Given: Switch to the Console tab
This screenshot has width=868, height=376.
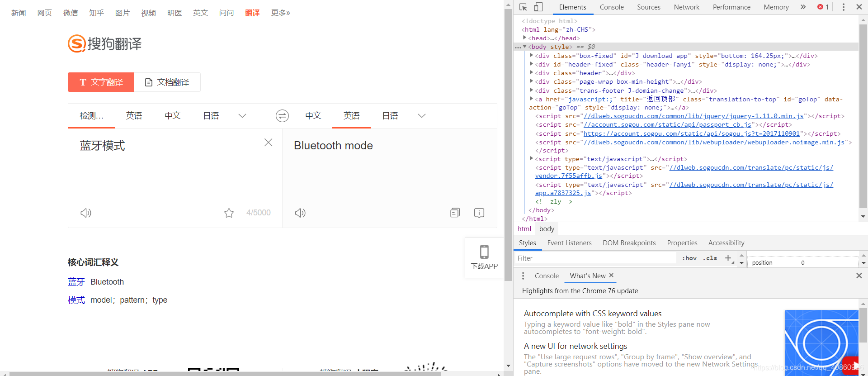Looking at the screenshot, I should (612, 7).
